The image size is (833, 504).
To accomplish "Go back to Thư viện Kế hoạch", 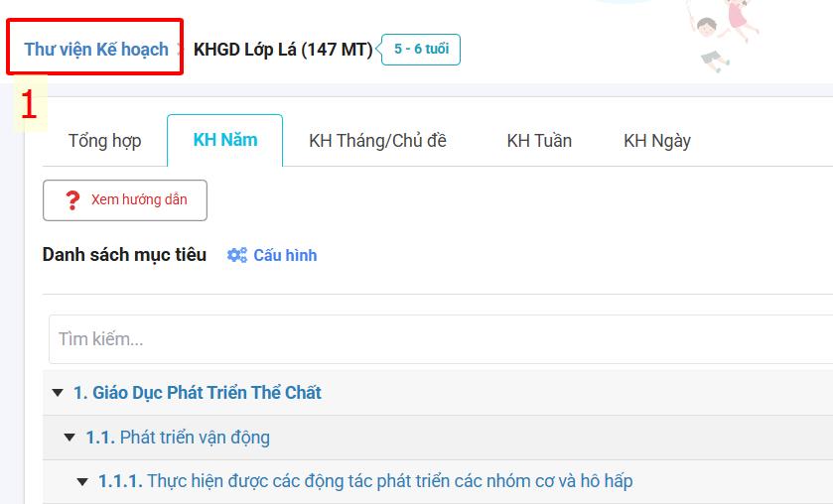I will pos(96,49).
